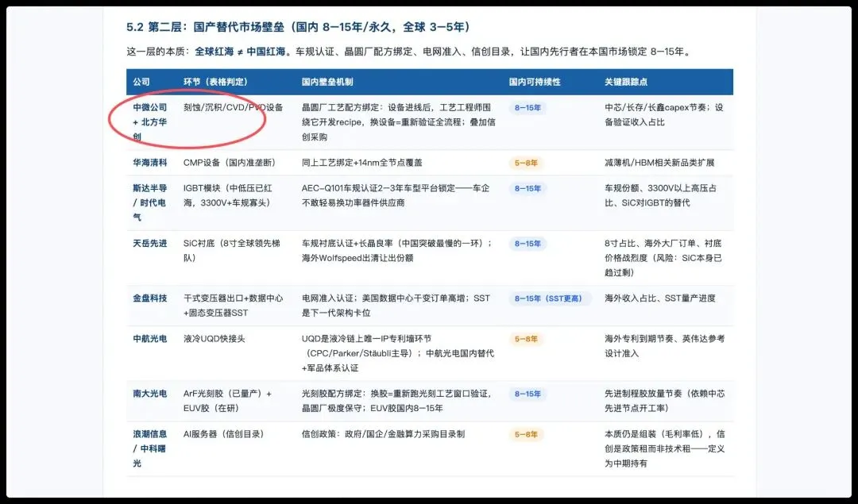Screen dimensions: 858x504
Task: Select company cell '斯达半导 / 时代电气'
Action: tap(150, 203)
